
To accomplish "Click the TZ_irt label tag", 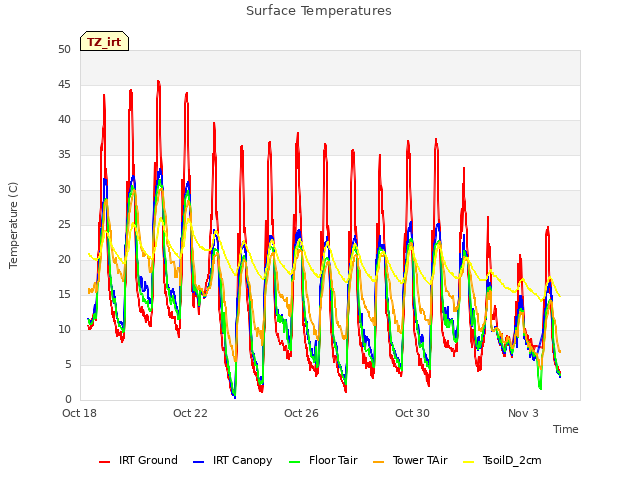I will (x=104, y=41).
